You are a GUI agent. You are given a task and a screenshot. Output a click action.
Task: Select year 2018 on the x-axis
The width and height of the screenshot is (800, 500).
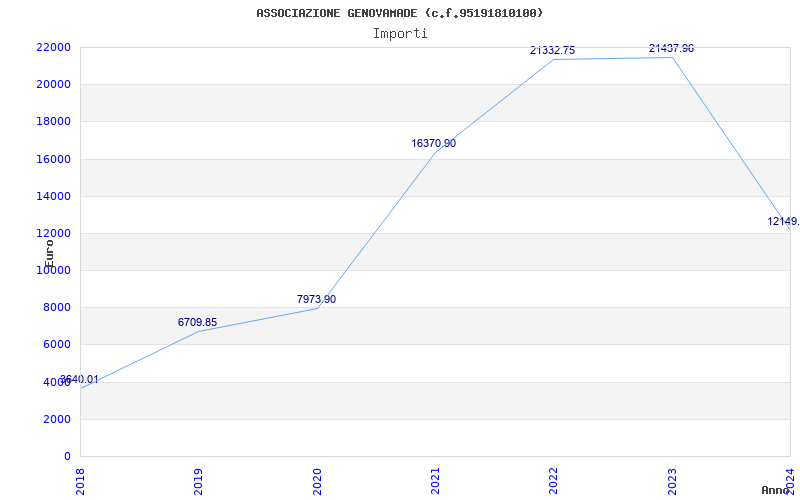coord(81,480)
